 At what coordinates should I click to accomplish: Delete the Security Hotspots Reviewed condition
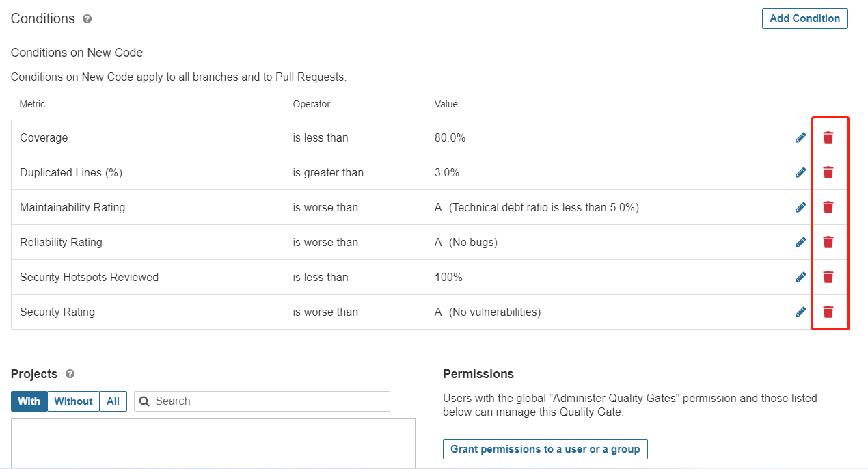(x=828, y=277)
